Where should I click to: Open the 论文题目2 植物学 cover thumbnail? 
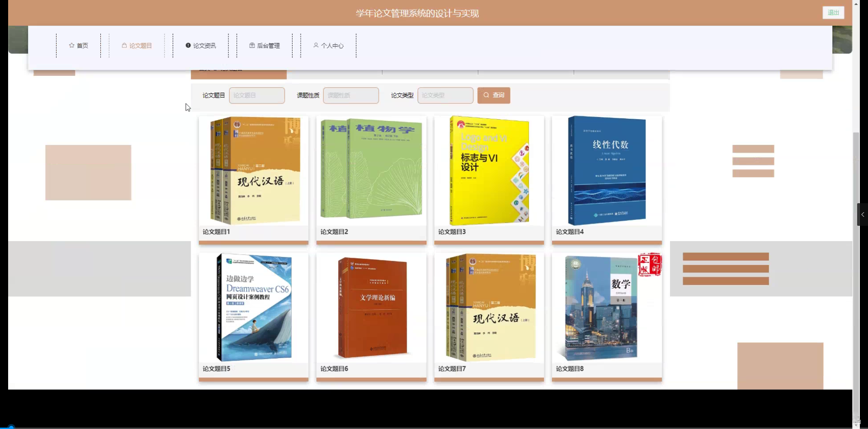point(371,171)
